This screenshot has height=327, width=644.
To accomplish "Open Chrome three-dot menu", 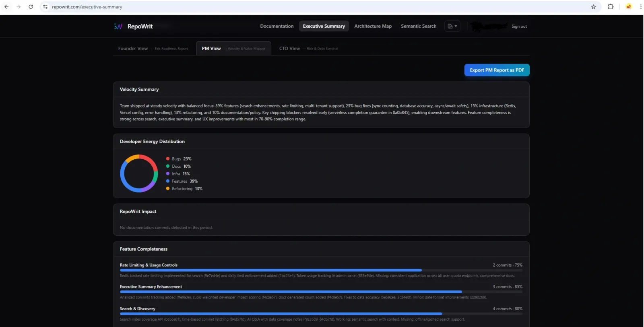I will 640,7.
